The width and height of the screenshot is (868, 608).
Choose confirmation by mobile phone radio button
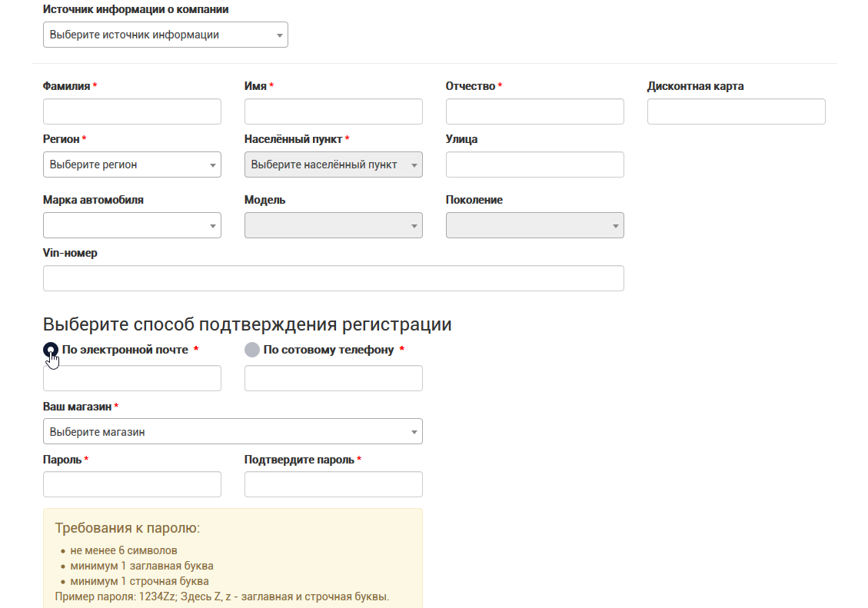coord(252,350)
